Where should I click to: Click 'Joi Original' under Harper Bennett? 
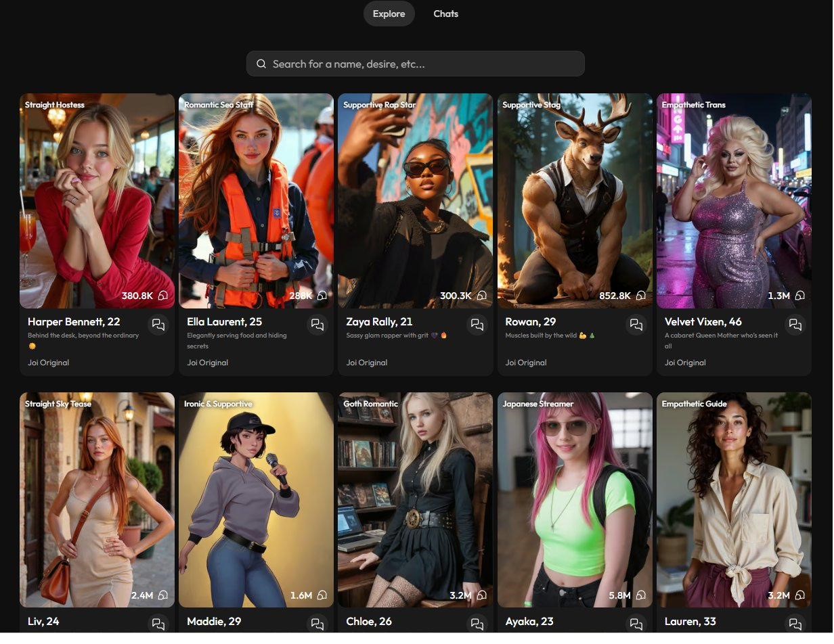pyautogui.click(x=49, y=363)
